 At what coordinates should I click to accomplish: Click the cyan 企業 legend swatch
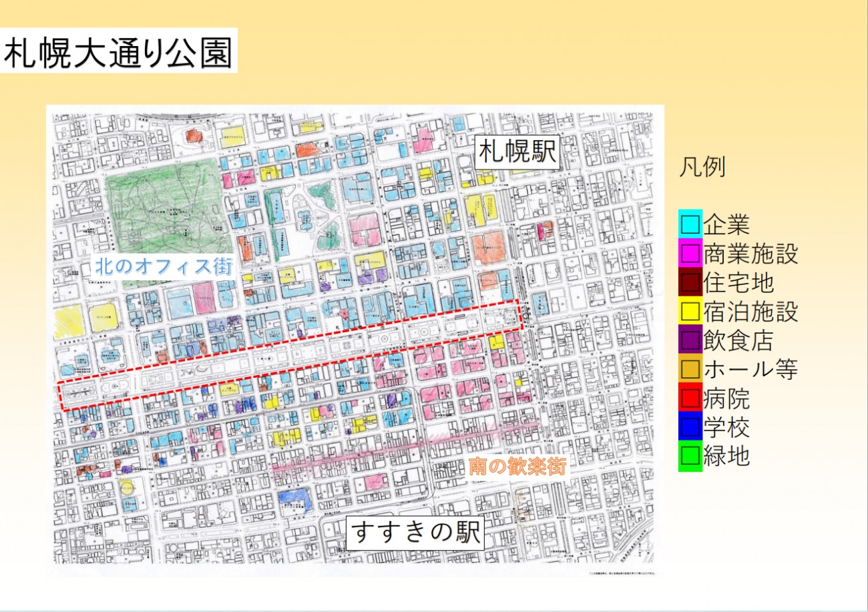click(x=690, y=224)
